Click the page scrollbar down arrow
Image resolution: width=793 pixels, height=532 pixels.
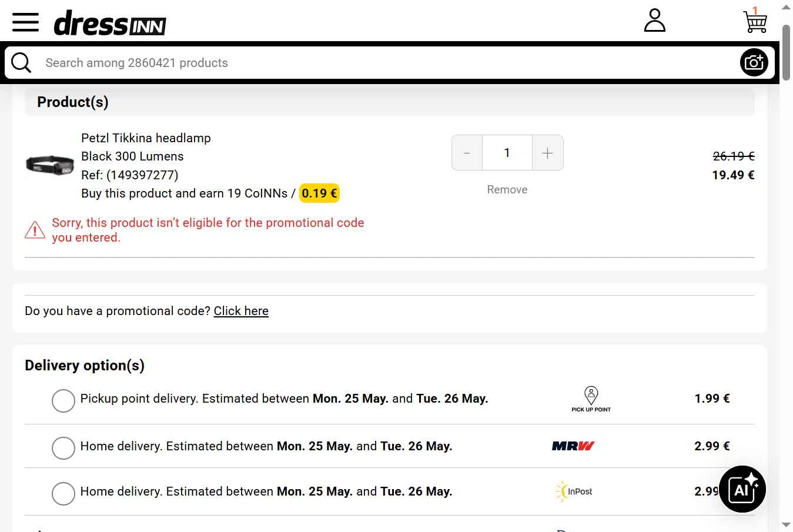(786, 524)
